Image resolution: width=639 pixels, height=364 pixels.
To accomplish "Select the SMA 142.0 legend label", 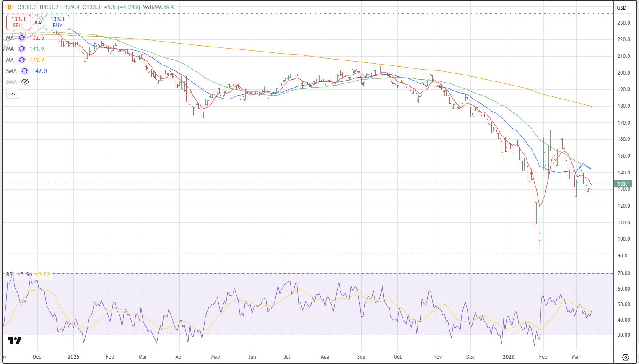I will (11, 71).
